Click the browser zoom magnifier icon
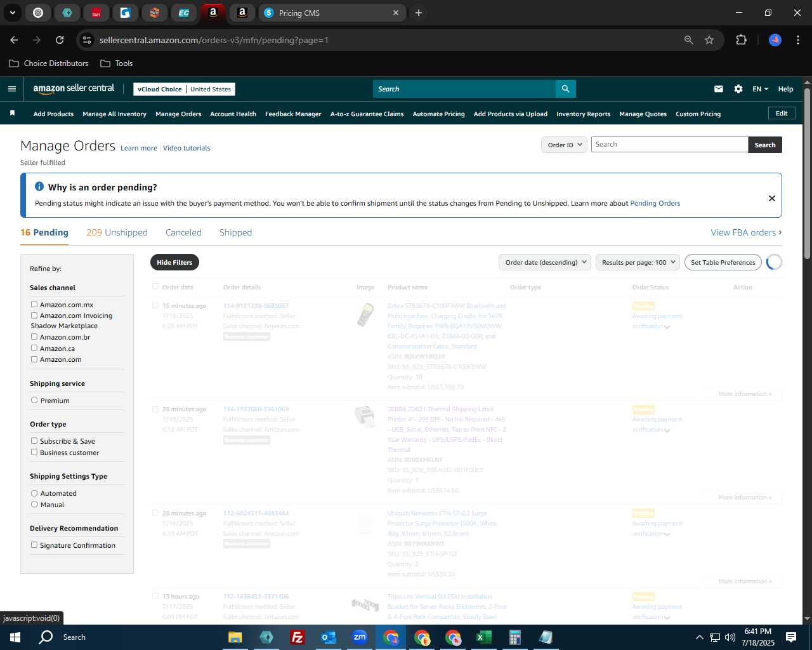Image resolution: width=812 pixels, height=650 pixels. pyautogui.click(x=688, y=40)
